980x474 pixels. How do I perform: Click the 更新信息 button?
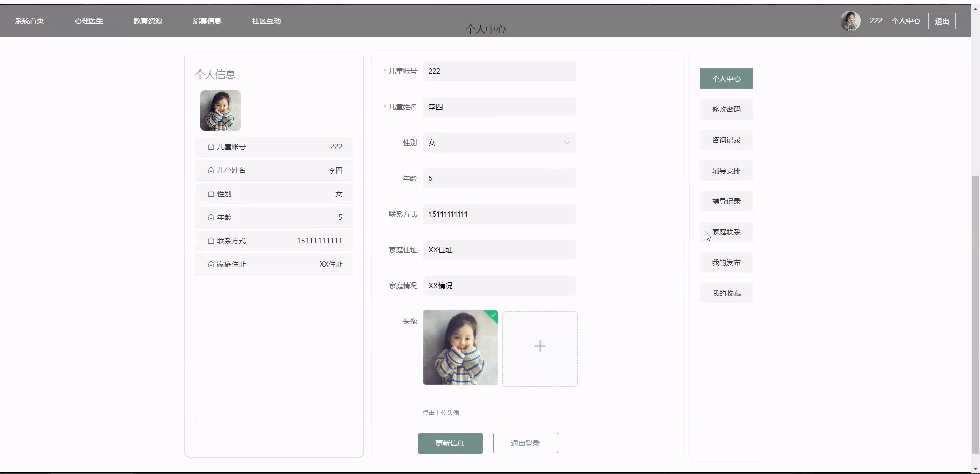(x=450, y=443)
